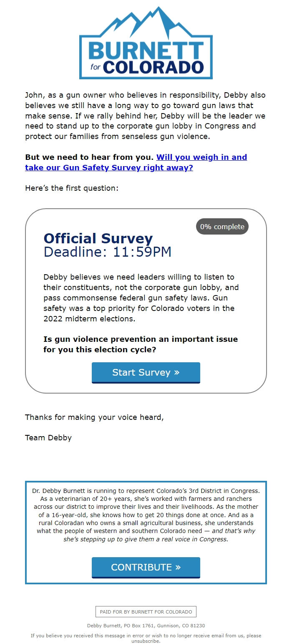Select the Debby Burnett PO Box address line
The image size is (292, 644).
(x=146, y=625)
